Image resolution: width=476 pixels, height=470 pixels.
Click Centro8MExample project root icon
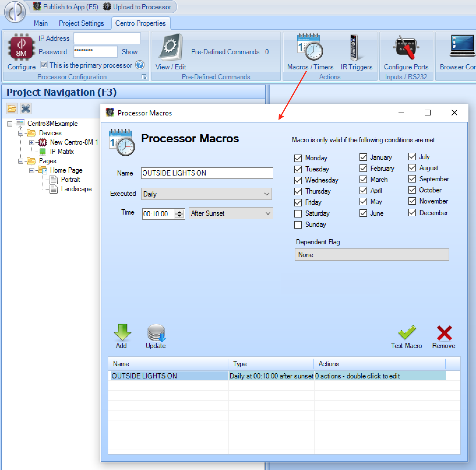[20, 123]
